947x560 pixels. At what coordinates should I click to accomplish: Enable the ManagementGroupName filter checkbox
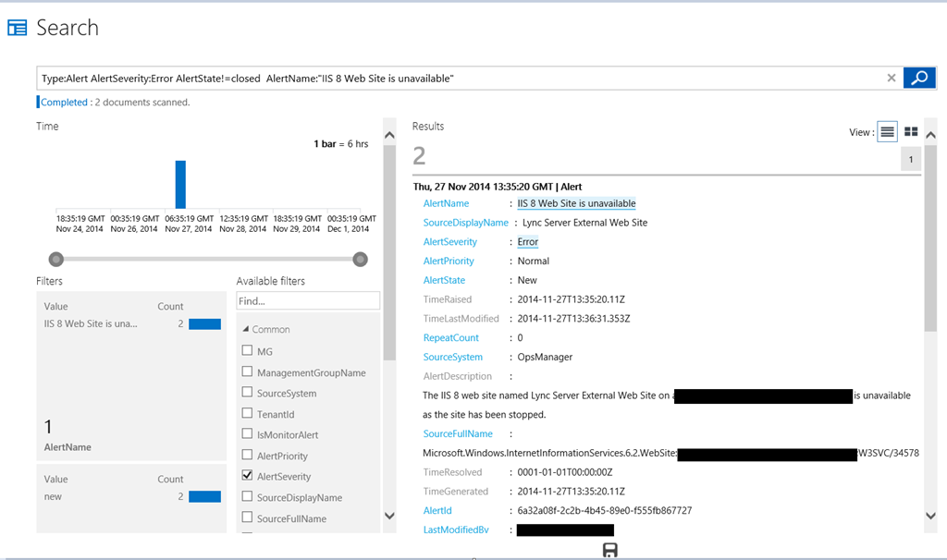(x=247, y=372)
